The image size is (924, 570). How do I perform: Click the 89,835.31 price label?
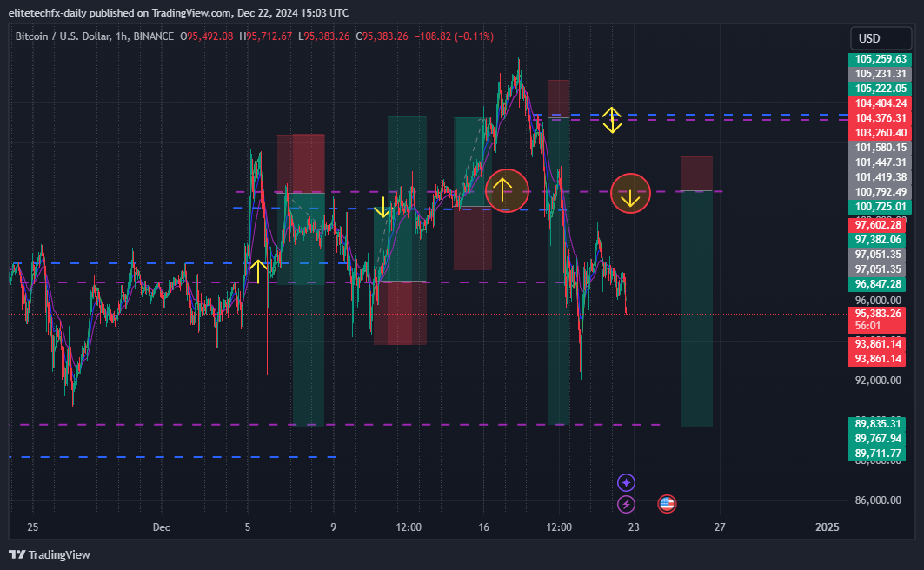coord(877,423)
